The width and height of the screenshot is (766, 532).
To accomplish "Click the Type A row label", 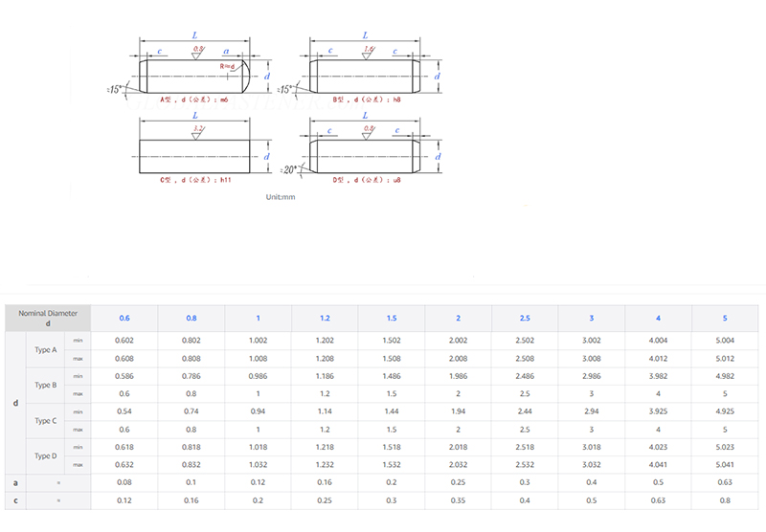I will (x=46, y=350).
